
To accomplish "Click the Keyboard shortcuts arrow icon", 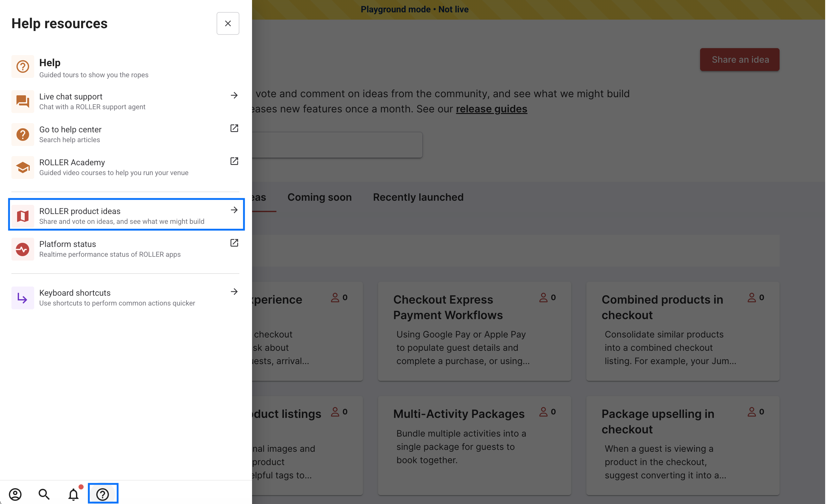I will coord(22,298).
